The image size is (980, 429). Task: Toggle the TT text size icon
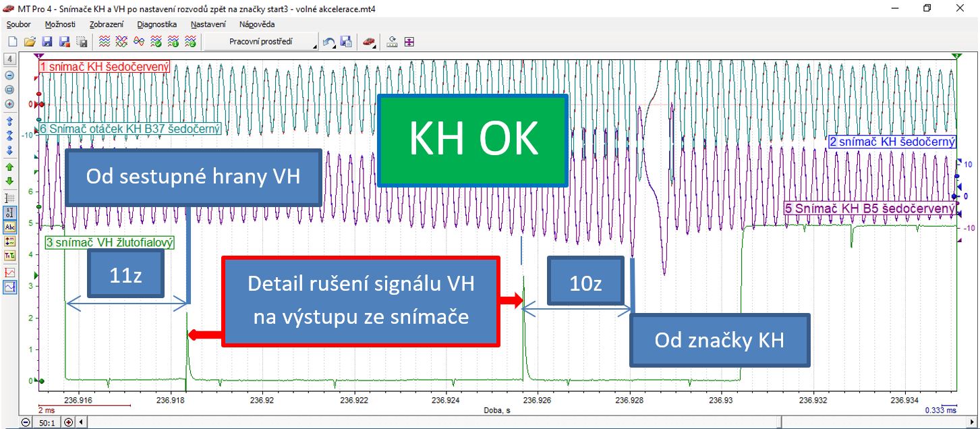click(x=10, y=256)
